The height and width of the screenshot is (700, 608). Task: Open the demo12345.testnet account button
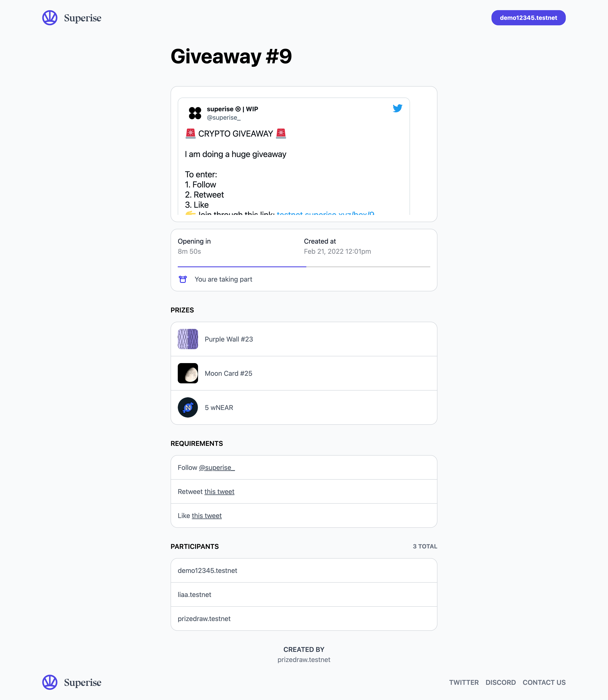[x=528, y=18]
